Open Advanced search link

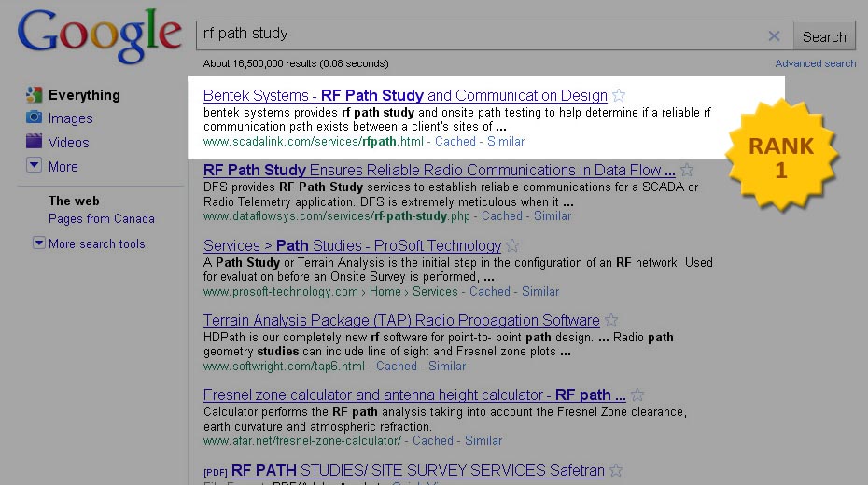pyautogui.click(x=815, y=63)
